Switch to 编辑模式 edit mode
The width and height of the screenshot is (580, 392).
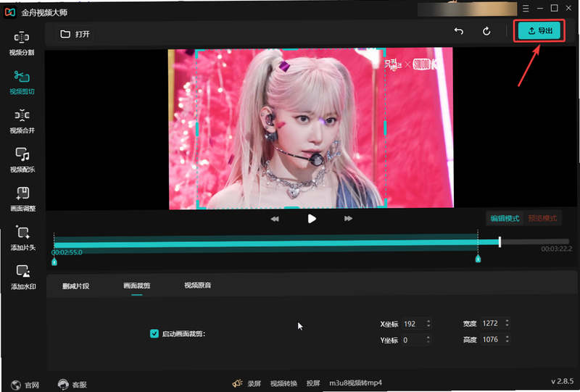pyautogui.click(x=505, y=218)
